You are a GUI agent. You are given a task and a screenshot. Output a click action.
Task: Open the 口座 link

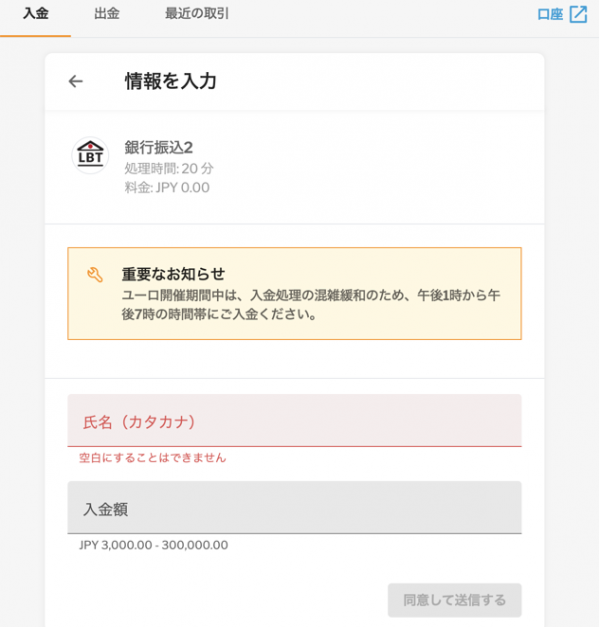point(550,14)
